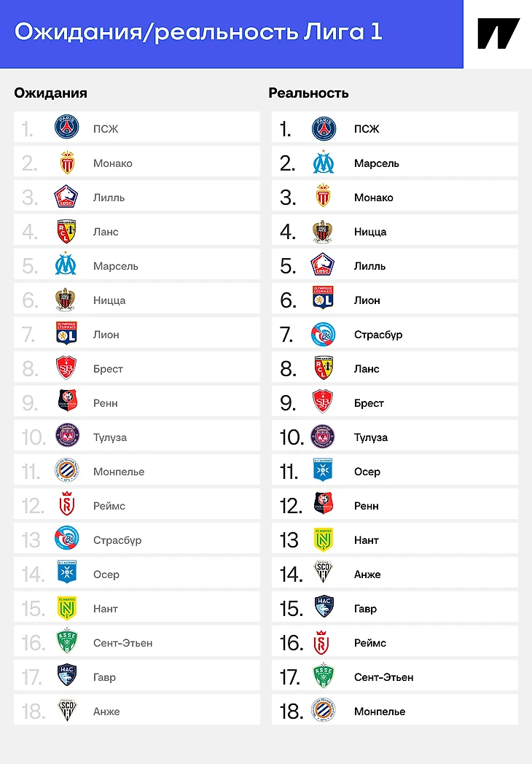Click the title Ожидания/реальность Лига 1
The height and width of the screenshot is (764, 532).
pyautogui.click(x=198, y=32)
